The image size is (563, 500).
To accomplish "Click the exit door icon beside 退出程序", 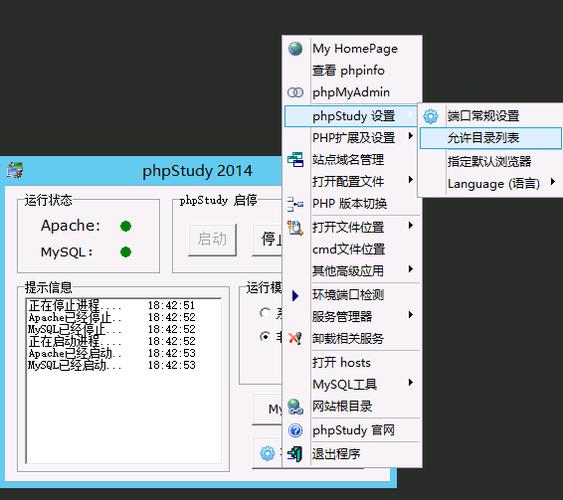I will 295,454.
